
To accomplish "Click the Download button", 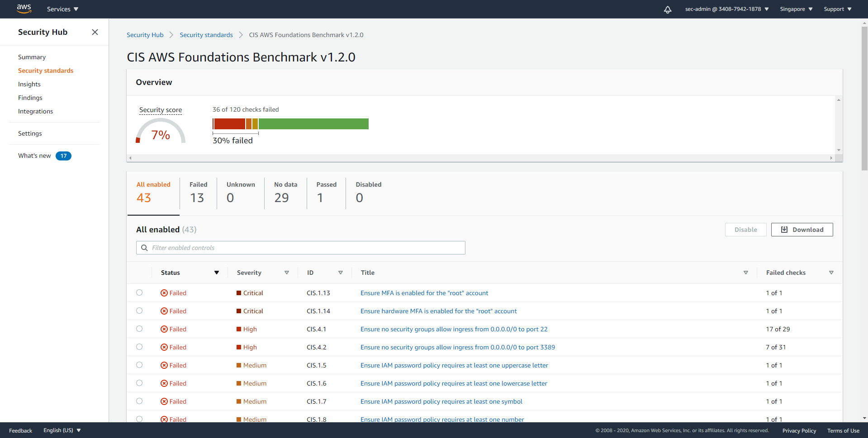I will (x=802, y=230).
